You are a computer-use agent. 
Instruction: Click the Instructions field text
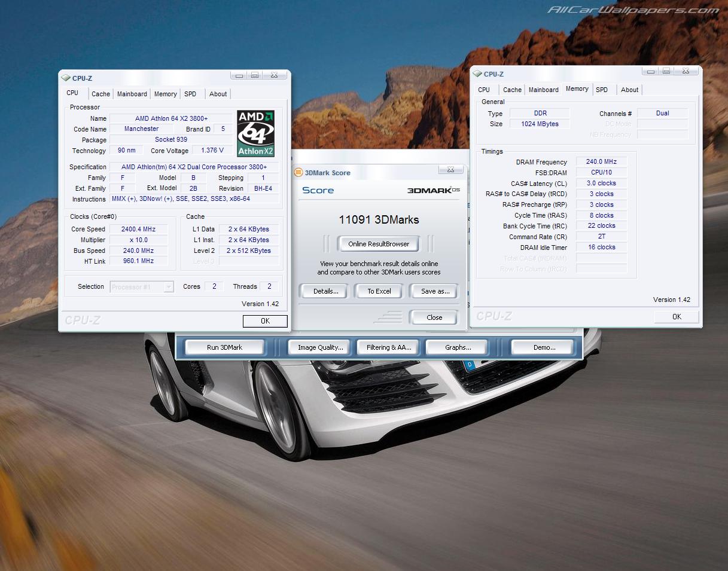tap(194, 199)
